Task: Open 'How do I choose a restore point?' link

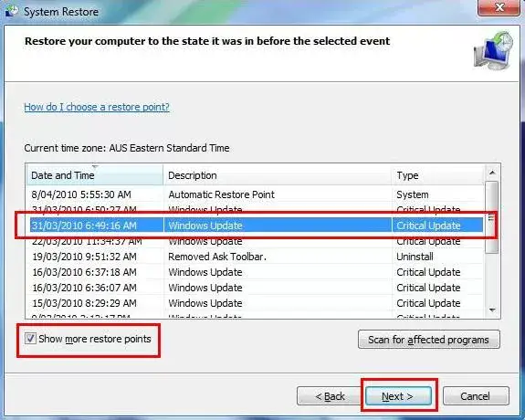Action: 97,107
